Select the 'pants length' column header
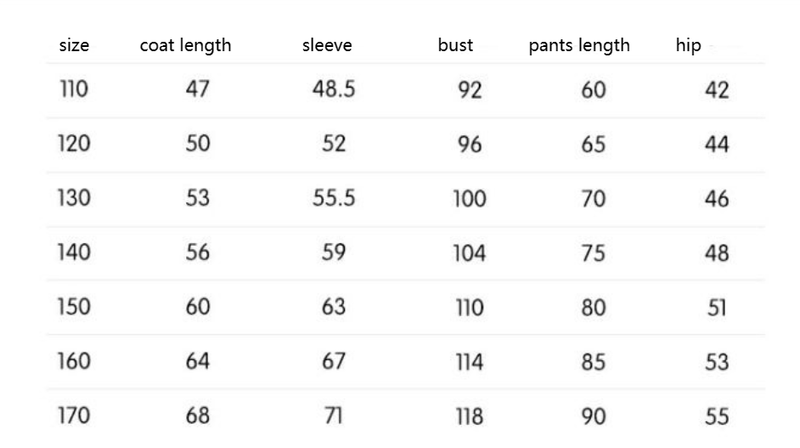Viewport: 800px width, 448px height. [x=579, y=45]
